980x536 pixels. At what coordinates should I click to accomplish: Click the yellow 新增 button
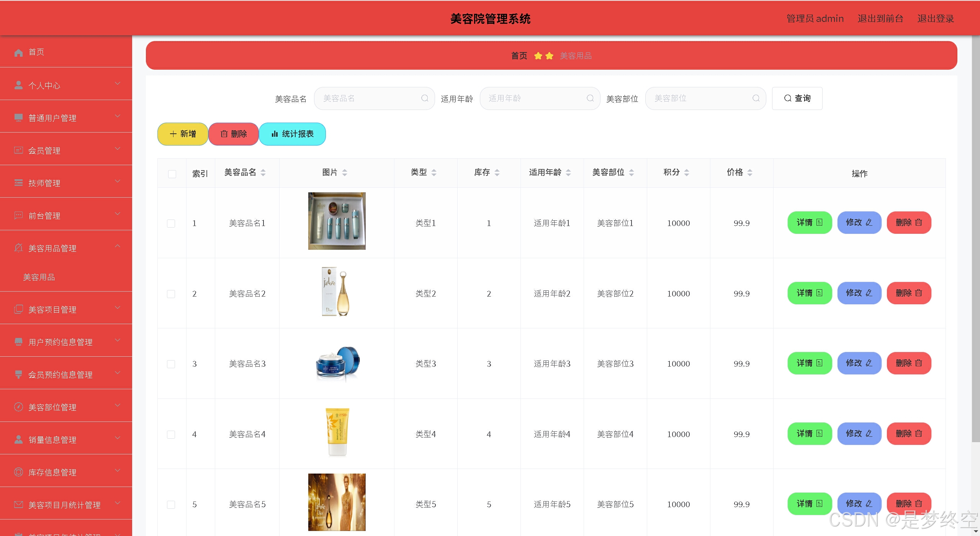[183, 134]
